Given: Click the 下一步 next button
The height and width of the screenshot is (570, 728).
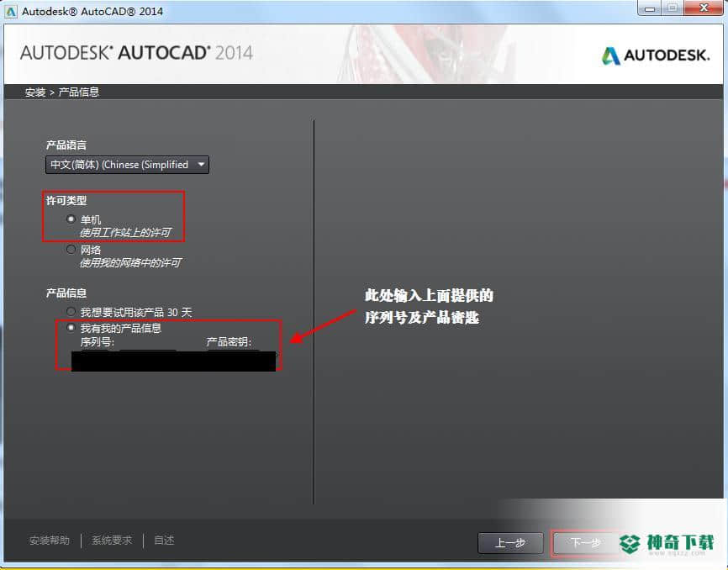Looking at the screenshot, I should 585,542.
